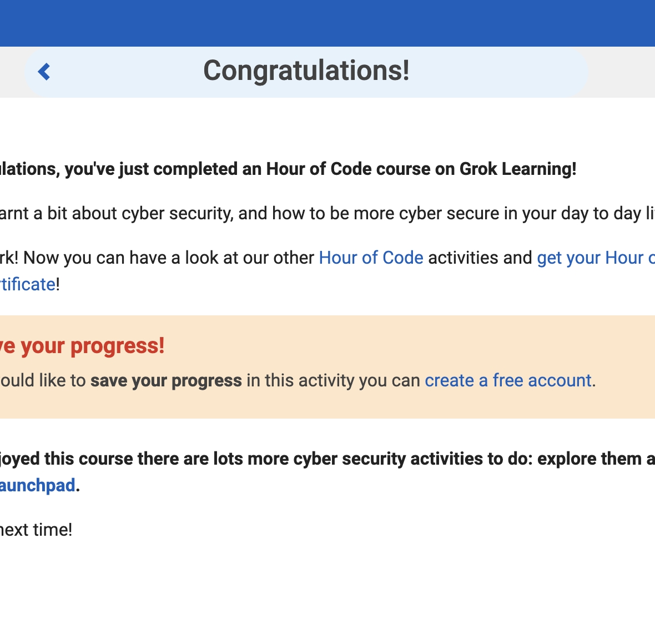The image size is (655, 644).
Task: Click the gray strip right of the title pill
Action: point(622,72)
